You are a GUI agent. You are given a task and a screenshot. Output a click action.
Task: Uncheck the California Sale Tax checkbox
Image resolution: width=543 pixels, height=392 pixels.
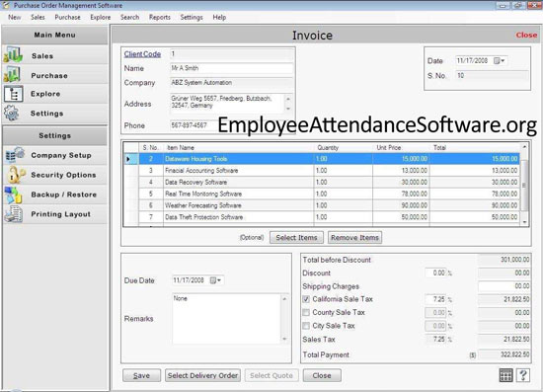(306, 299)
